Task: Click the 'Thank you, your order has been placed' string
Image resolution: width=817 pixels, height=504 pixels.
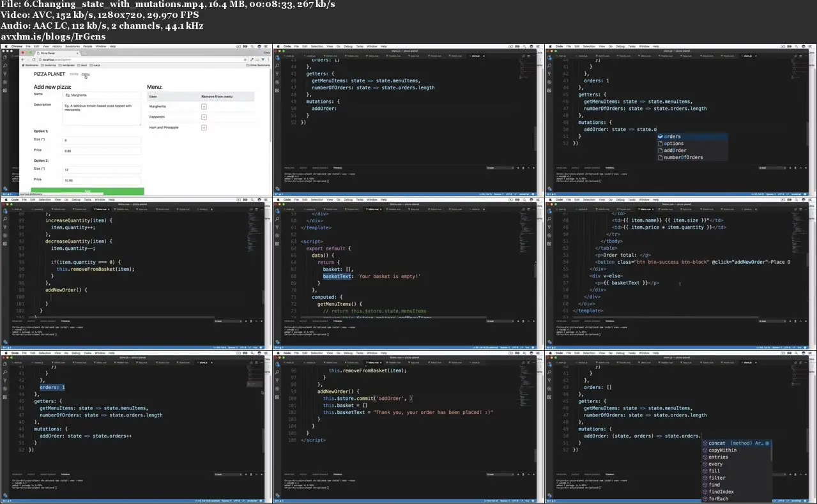Action: [x=433, y=413]
